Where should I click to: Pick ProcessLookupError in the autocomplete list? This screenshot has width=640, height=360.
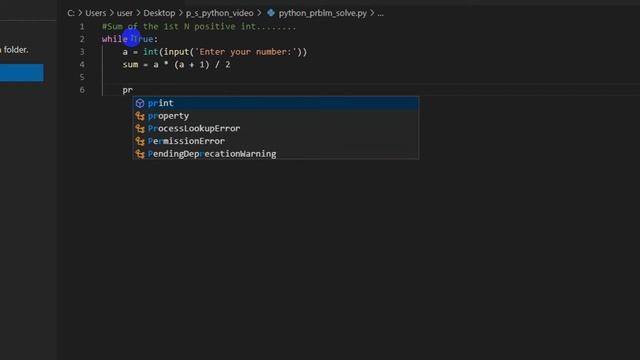[x=276, y=129]
